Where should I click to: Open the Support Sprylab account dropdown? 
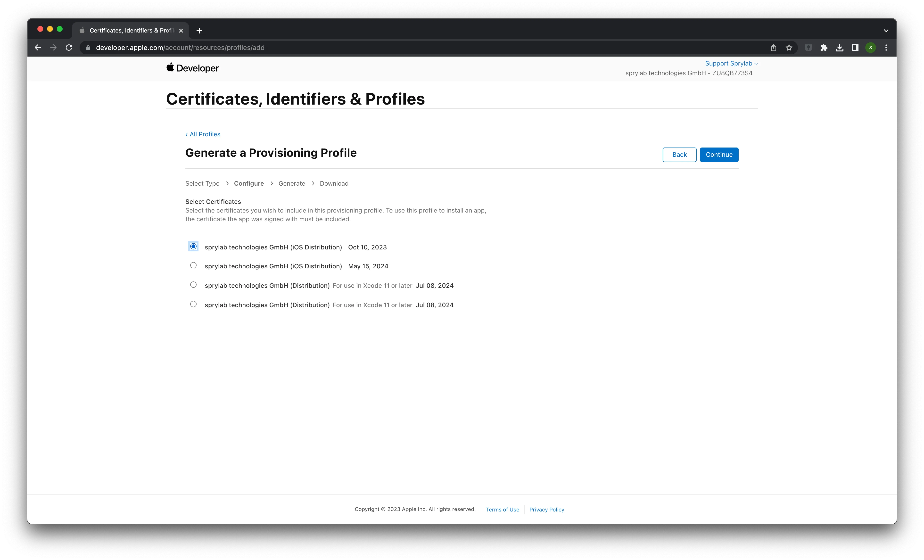pos(731,63)
